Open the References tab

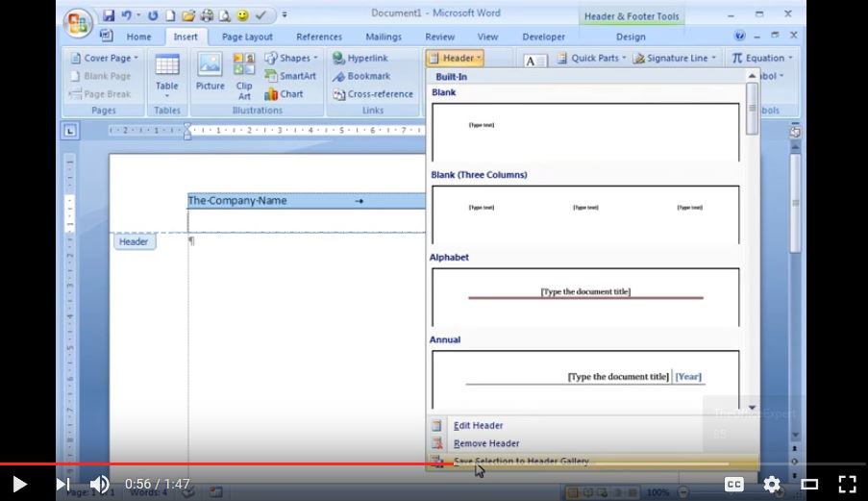(319, 38)
